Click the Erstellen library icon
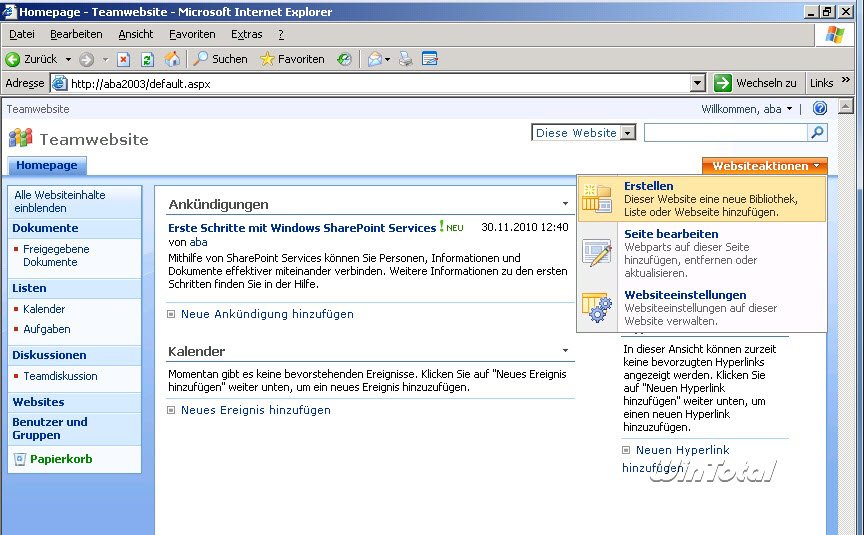This screenshot has height=535, width=864. coord(597,198)
